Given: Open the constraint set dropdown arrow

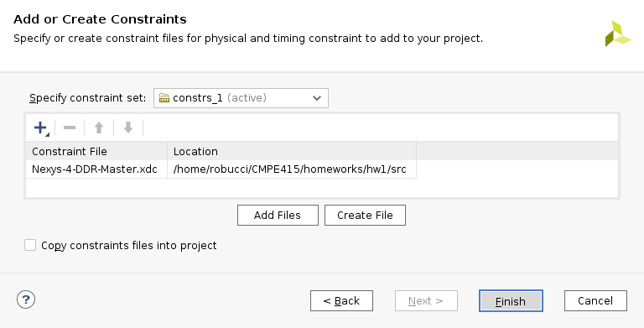Looking at the screenshot, I should [x=317, y=98].
